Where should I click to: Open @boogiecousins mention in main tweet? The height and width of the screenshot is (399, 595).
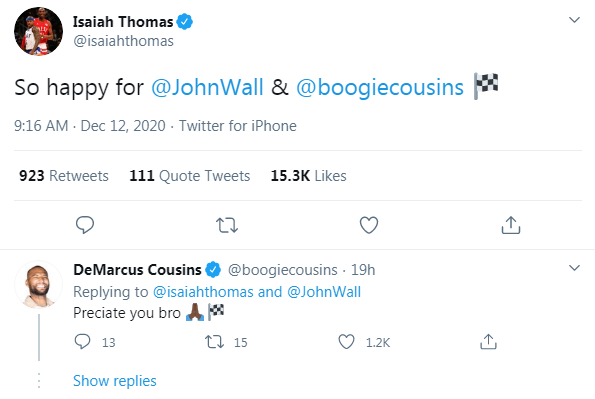tap(379, 87)
